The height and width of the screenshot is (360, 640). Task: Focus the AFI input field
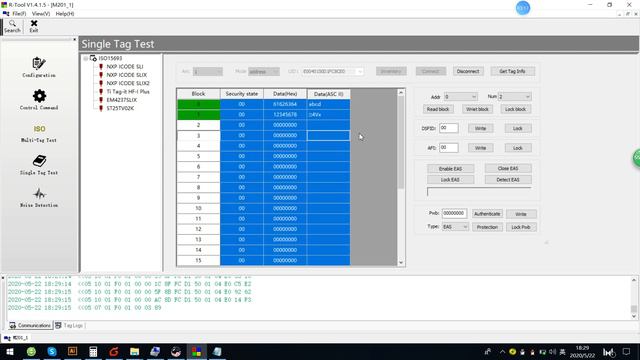click(x=449, y=148)
